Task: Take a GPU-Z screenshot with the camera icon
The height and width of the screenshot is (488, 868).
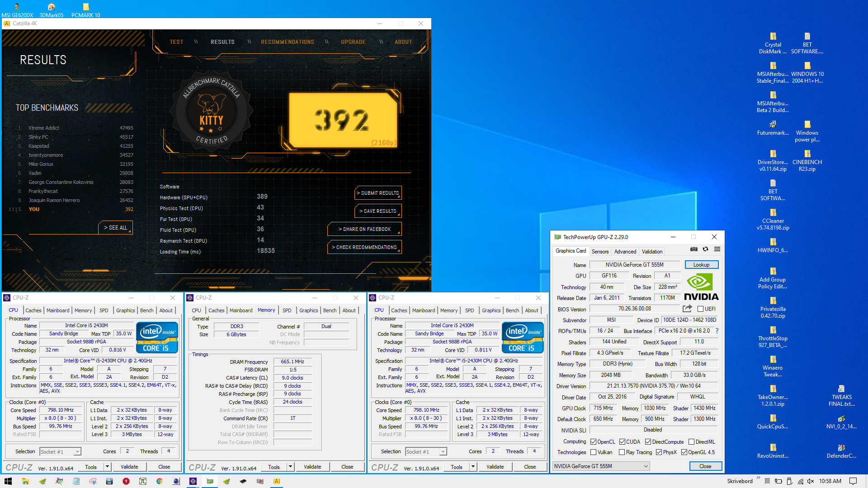Action: pos(694,249)
